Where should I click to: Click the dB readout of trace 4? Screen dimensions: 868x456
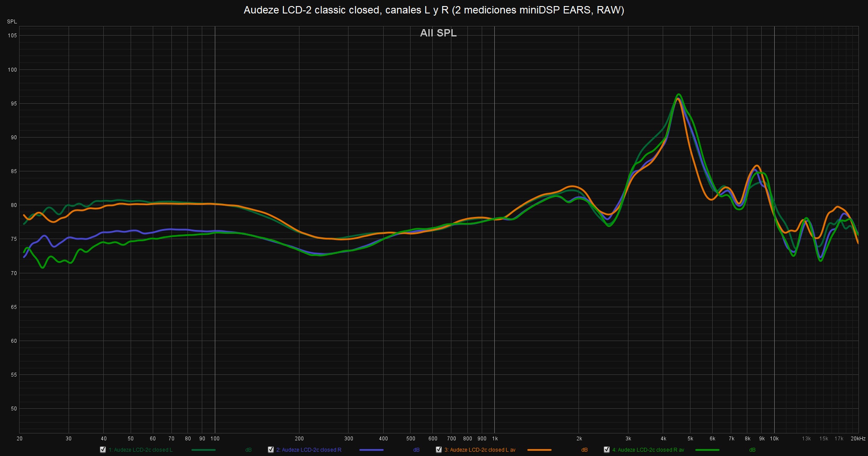click(x=752, y=450)
